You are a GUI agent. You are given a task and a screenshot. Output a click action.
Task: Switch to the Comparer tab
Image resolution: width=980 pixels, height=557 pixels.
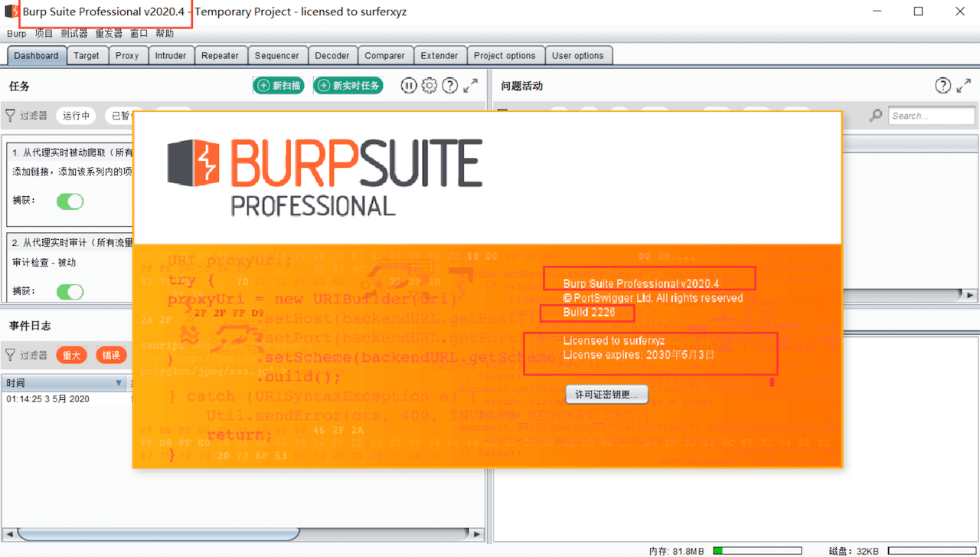(385, 55)
